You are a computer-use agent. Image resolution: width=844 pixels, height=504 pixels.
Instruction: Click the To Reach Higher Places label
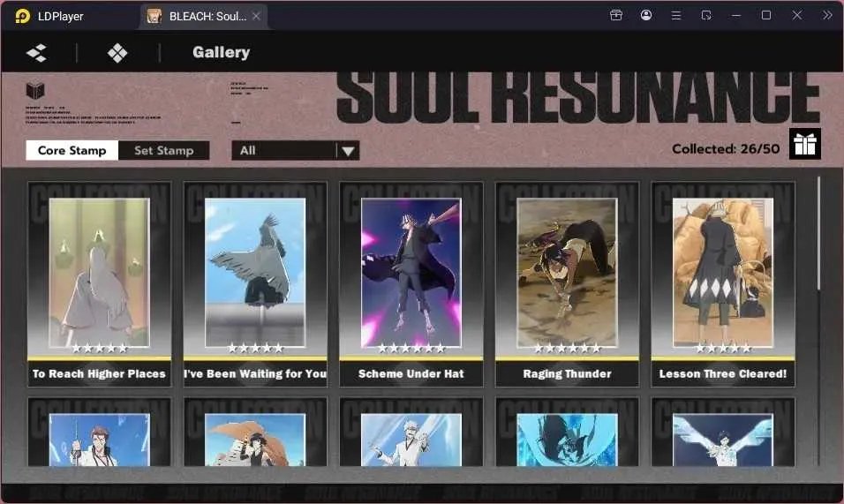(99, 374)
